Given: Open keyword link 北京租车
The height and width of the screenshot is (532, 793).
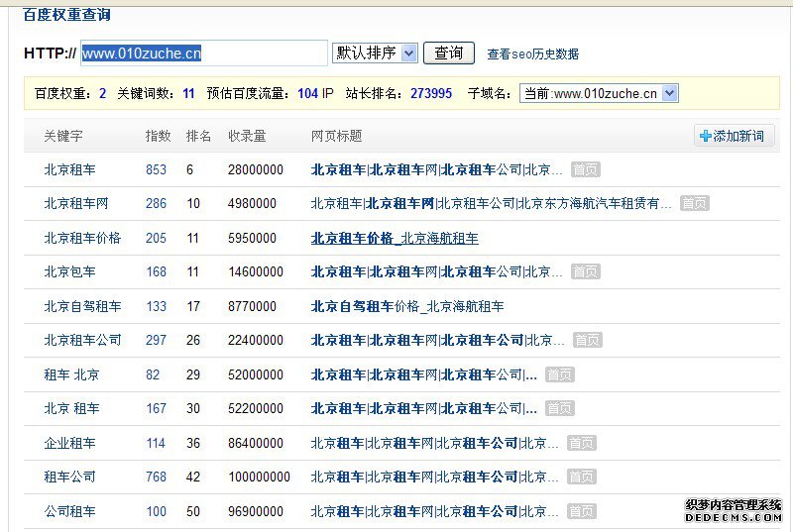Looking at the screenshot, I should pyautogui.click(x=69, y=169).
